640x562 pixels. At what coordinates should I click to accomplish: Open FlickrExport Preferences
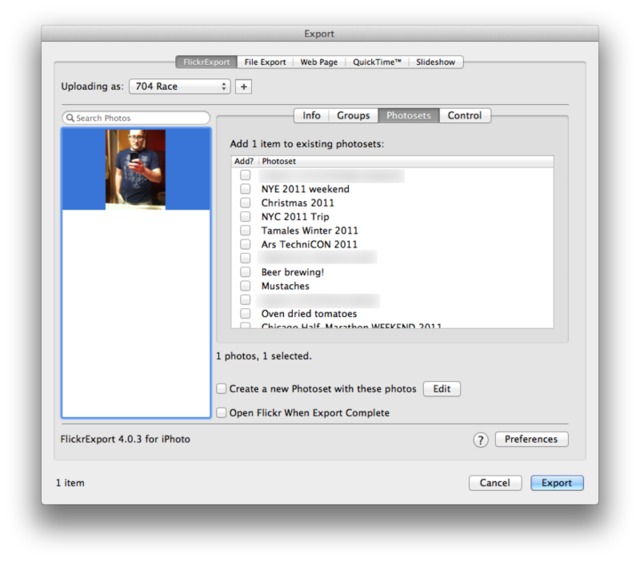click(531, 439)
